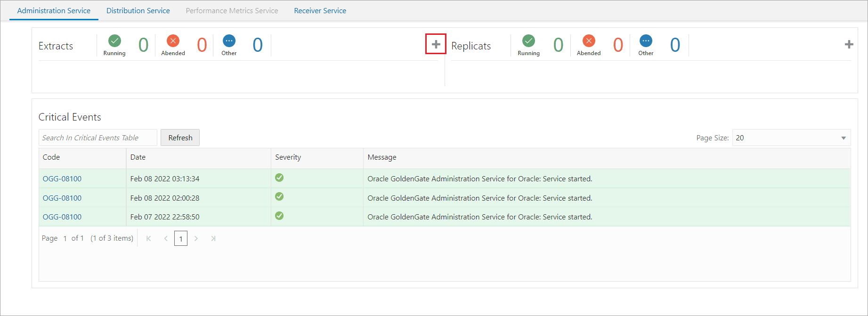Click the Extracts Abended red icon
The width and height of the screenshot is (868, 316).
(x=173, y=41)
